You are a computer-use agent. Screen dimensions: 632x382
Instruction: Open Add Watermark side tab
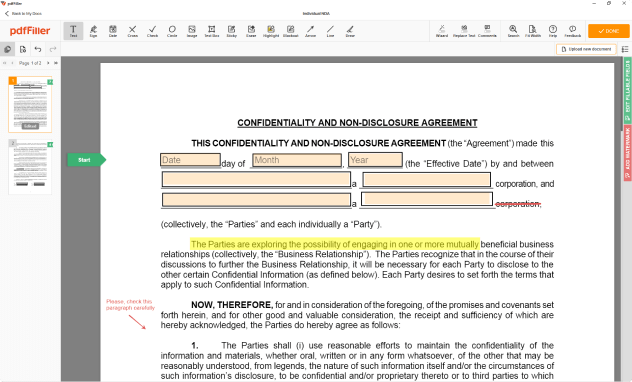(627, 152)
